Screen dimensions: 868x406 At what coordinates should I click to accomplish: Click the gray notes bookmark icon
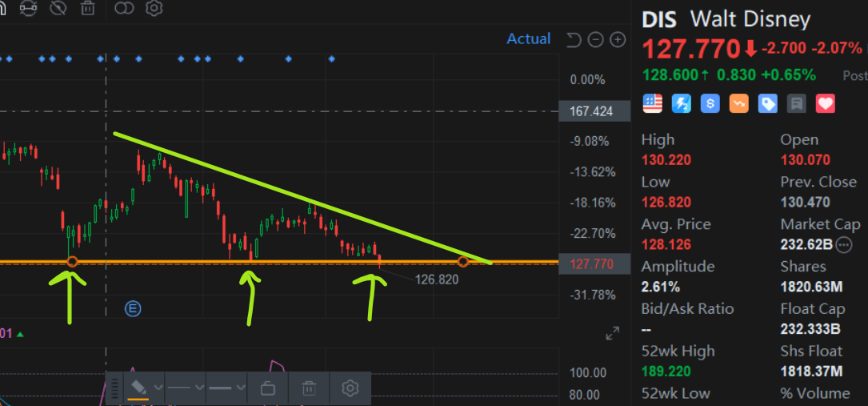coord(796,103)
